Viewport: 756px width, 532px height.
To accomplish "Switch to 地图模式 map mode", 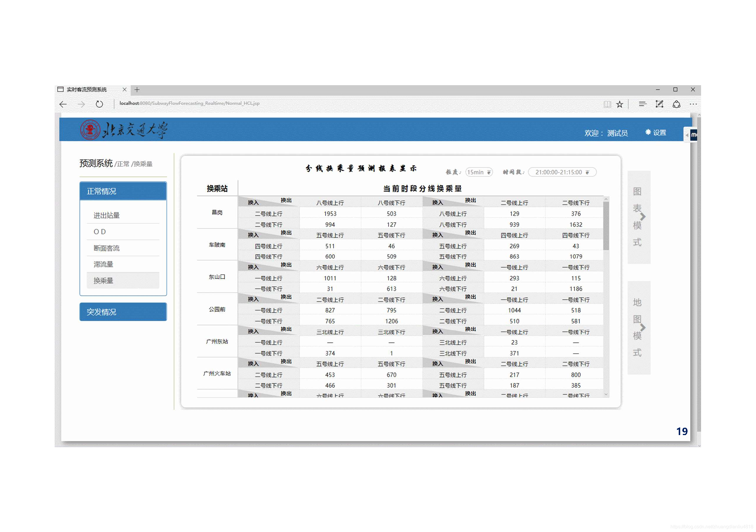I will 638,328.
